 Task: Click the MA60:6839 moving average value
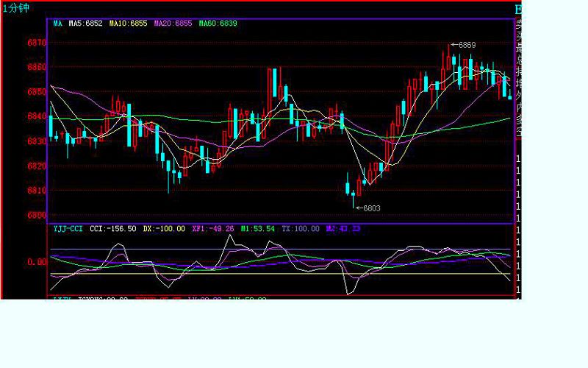(x=218, y=24)
